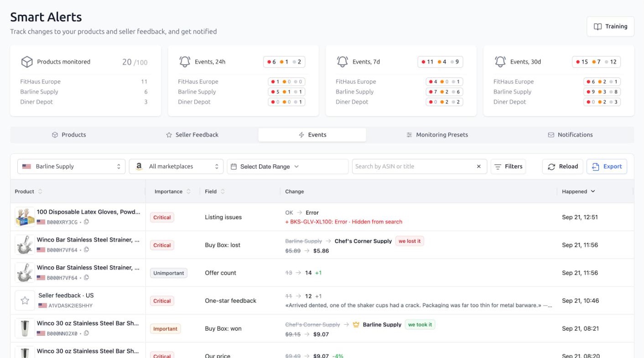This screenshot has width=644, height=358.
Task: Click the crown icon beside Barline Supply
Action: click(356, 325)
